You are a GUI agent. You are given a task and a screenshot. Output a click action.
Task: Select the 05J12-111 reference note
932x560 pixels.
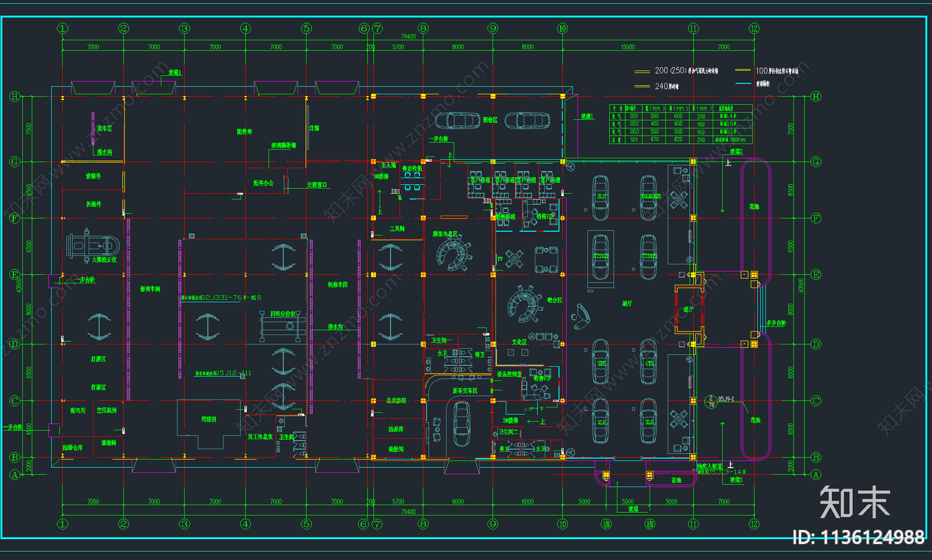click(223, 373)
